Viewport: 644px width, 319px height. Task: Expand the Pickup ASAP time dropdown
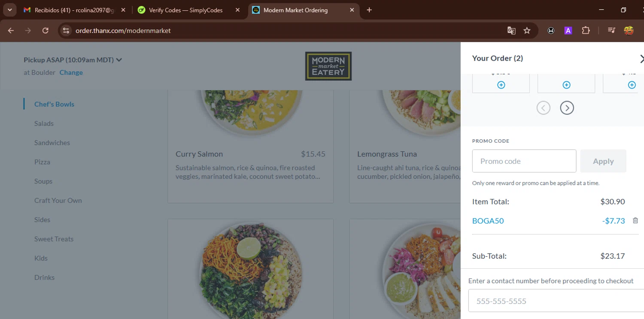119,60
